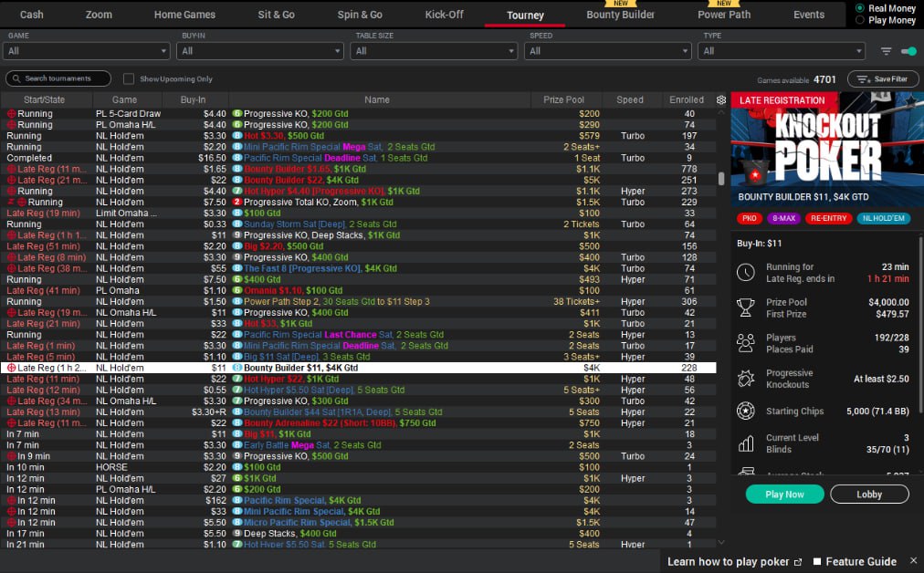This screenshot has height=573, width=924.
Task: Open the table column settings gear
Action: pyautogui.click(x=720, y=100)
